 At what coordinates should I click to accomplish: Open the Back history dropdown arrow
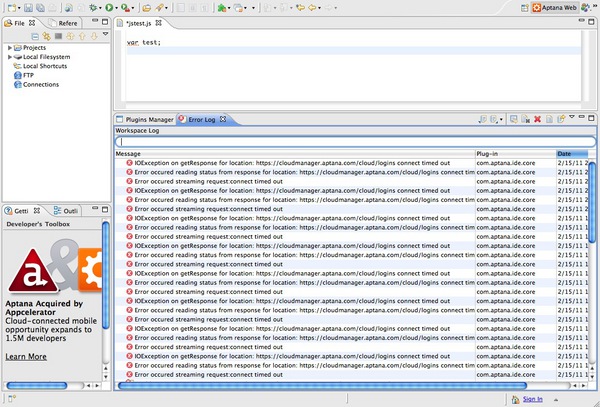320,8
